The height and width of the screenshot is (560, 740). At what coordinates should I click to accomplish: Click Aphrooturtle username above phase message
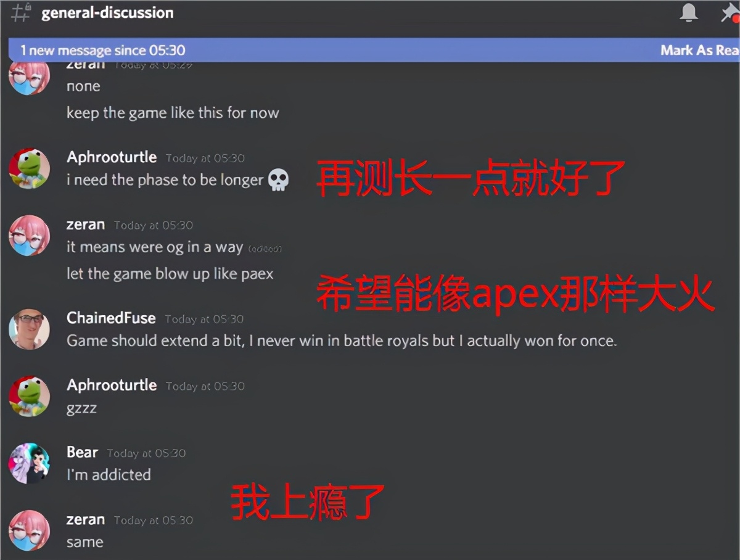coord(112,157)
